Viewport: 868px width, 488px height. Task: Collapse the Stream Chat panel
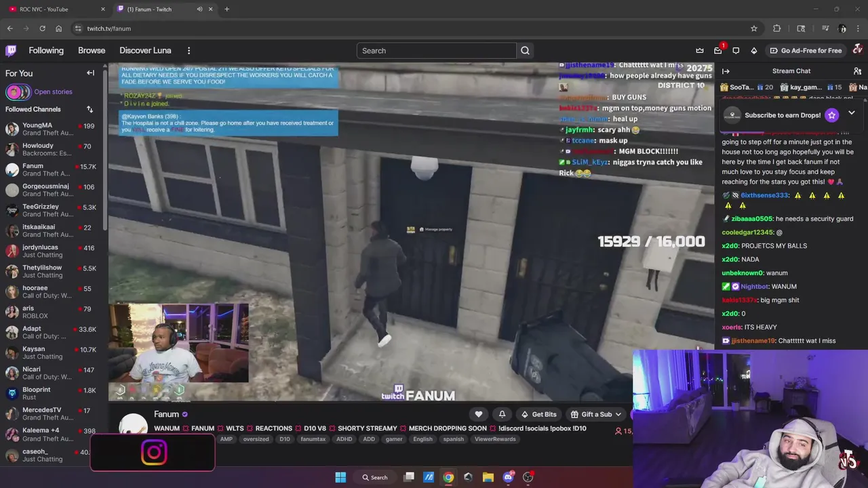click(726, 70)
